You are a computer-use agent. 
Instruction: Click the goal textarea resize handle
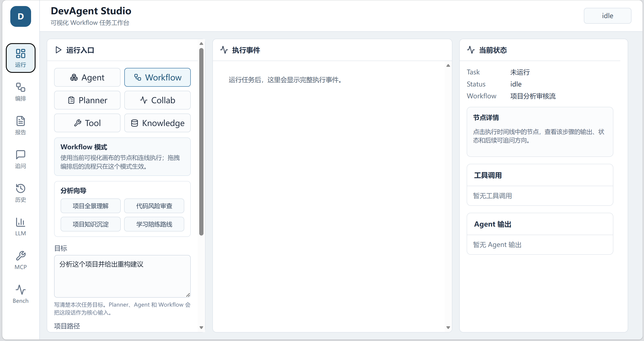(x=188, y=295)
